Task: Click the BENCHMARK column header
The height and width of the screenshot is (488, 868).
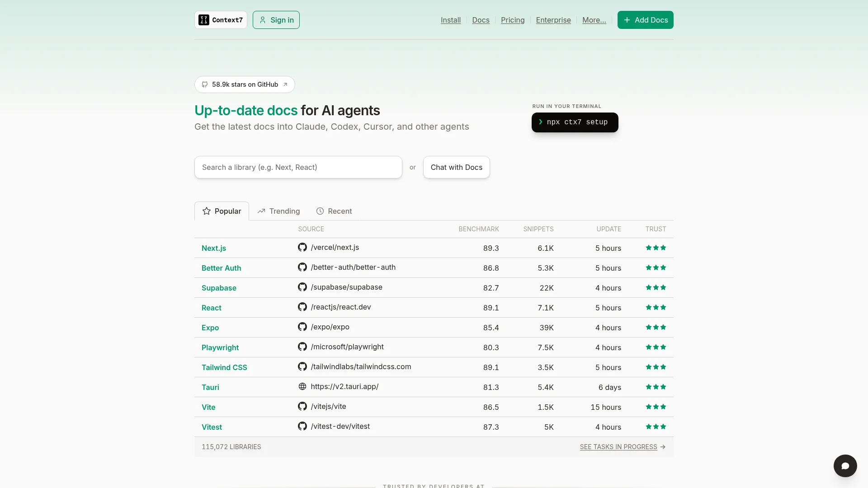Action: tap(479, 229)
